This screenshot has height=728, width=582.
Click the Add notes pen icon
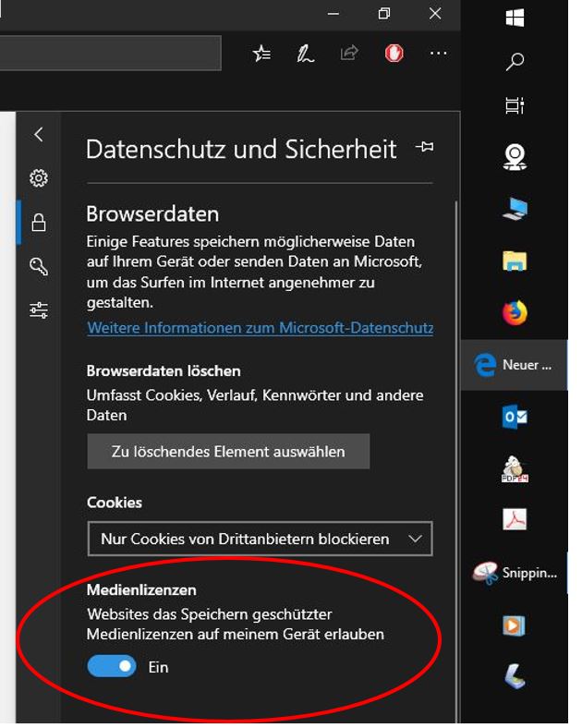pyautogui.click(x=306, y=54)
